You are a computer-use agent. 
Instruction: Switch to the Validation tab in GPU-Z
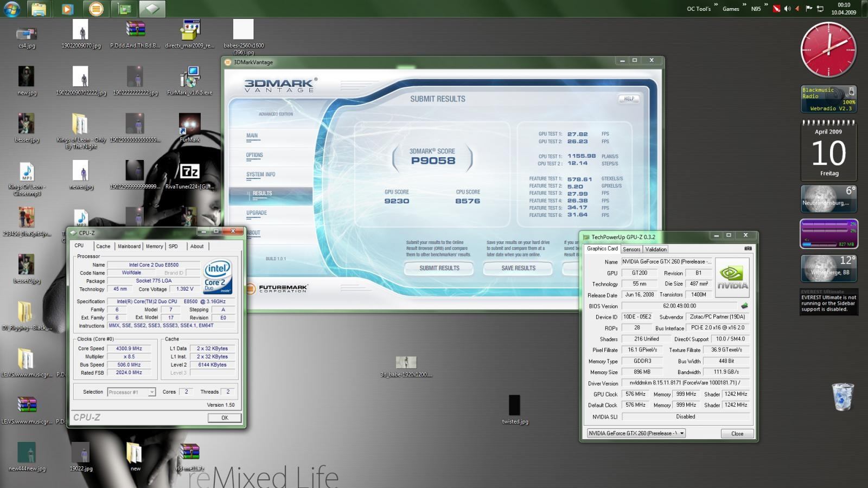[x=655, y=249]
